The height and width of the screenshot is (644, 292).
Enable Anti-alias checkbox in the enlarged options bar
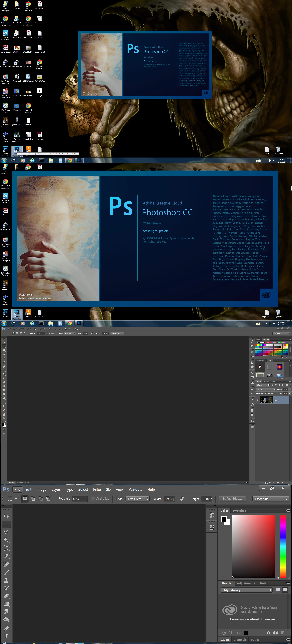(93, 499)
